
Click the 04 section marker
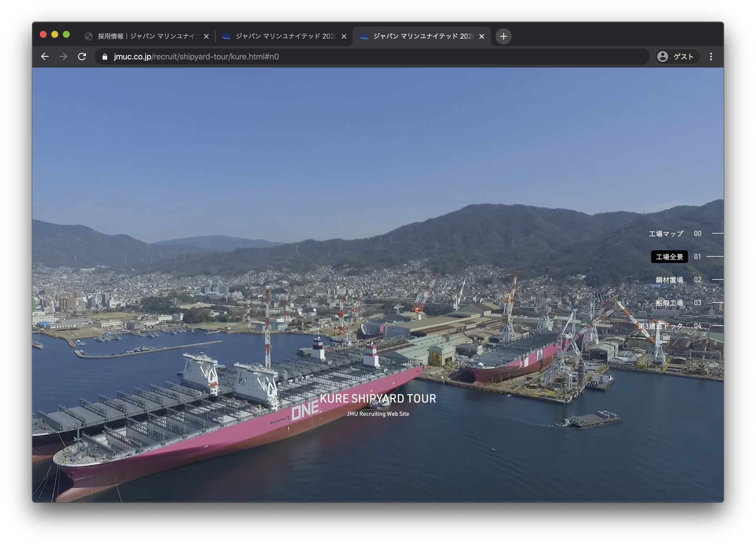[x=698, y=326]
